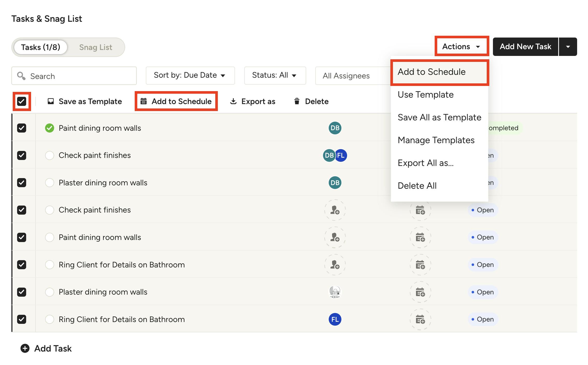Click Add to Schedule in the bulk toolbar
The width and height of the screenshot is (588, 365).
tap(176, 101)
